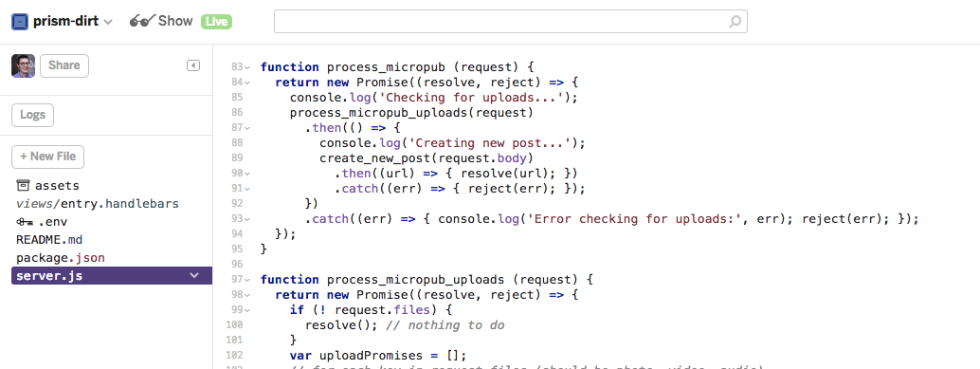Click the sunglasses Show button
Viewport: 980px width, 369px height.
[161, 21]
